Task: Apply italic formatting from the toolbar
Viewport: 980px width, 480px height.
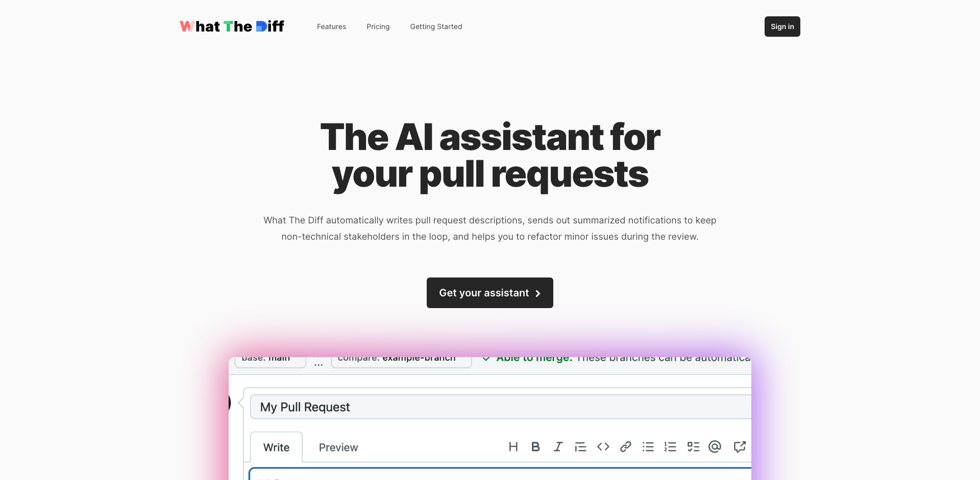Action: [558, 447]
